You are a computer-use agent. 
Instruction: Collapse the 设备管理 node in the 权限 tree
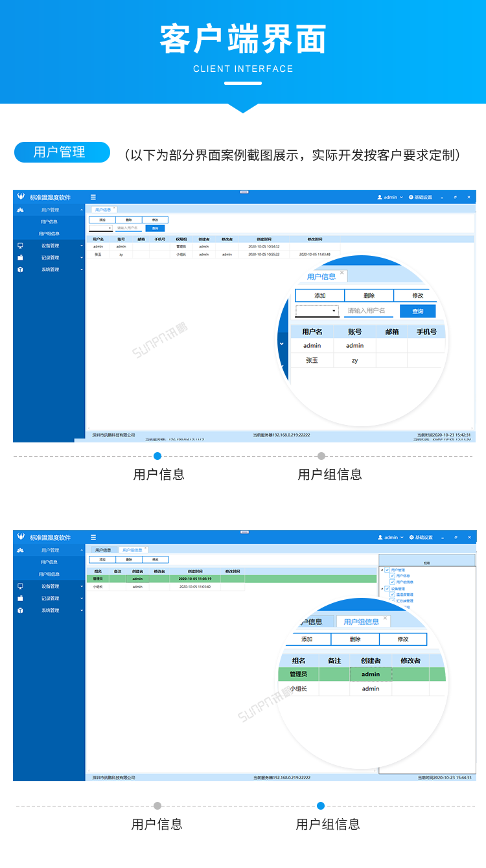382,588
